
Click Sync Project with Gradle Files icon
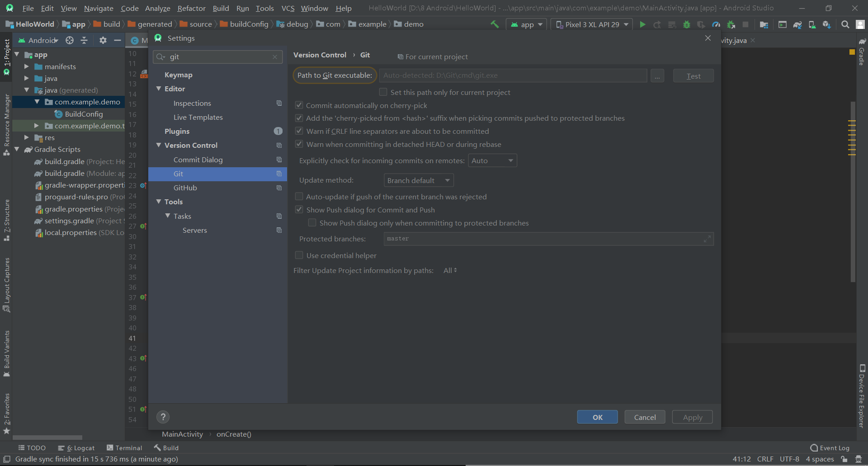tap(797, 24)
